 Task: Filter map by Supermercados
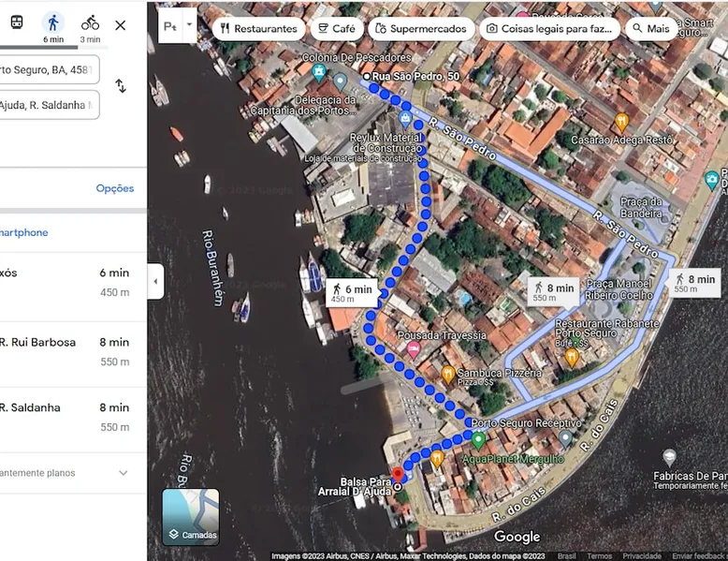pos(420,29)
